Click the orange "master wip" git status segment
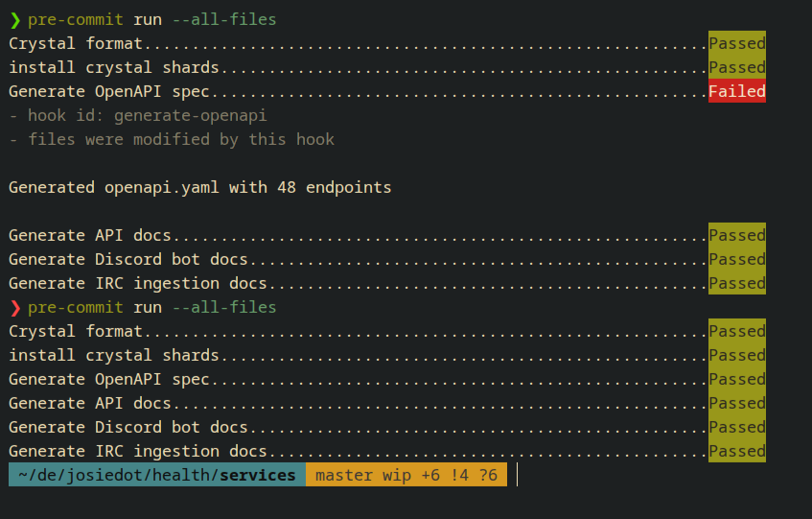The height and width of the screenshot is (519, 812). click(406, 475)
